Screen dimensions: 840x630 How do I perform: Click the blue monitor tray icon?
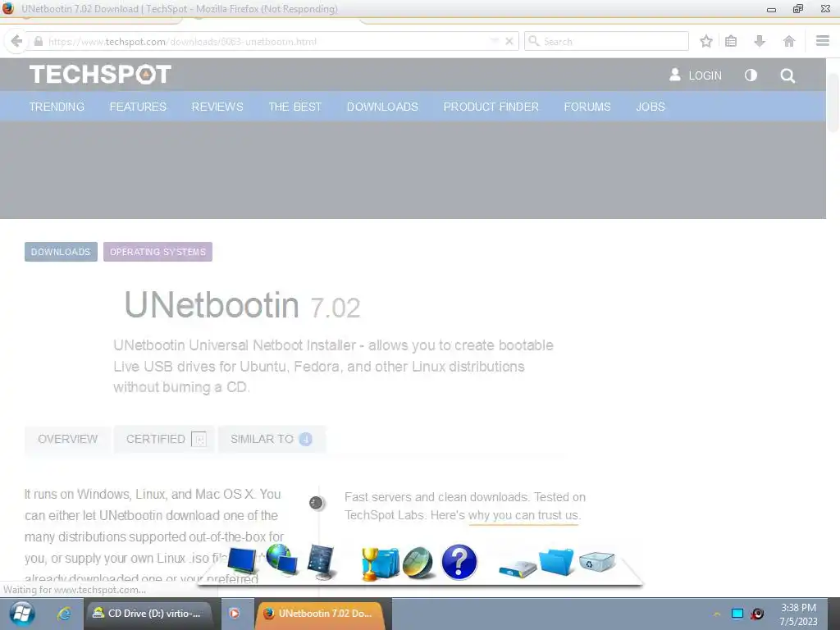[x=737, y=614]
